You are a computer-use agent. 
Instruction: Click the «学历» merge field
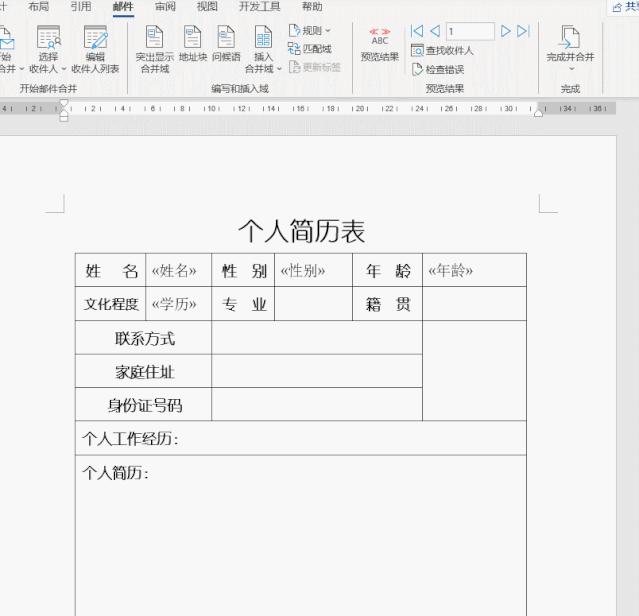click(x=174, y=304)
